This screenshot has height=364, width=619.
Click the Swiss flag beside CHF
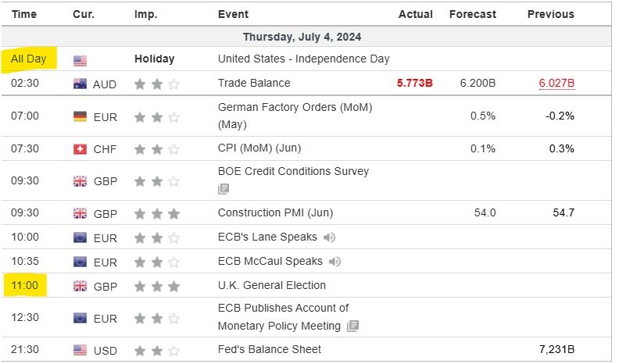click(80, 148)
